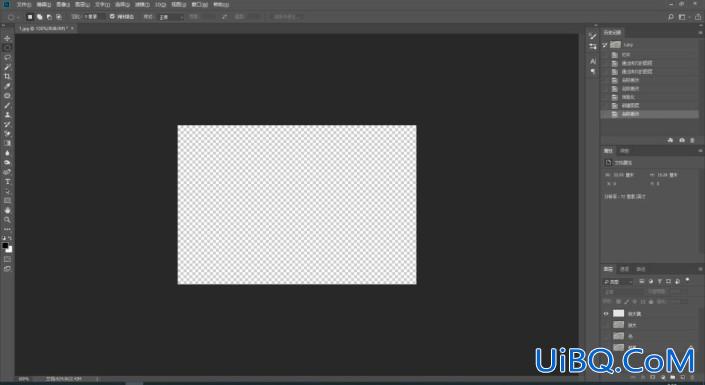Image resolution: width=705 pixels, height=385 pixels.
Task: Select the Zoom tool
Action: [7, 220]
